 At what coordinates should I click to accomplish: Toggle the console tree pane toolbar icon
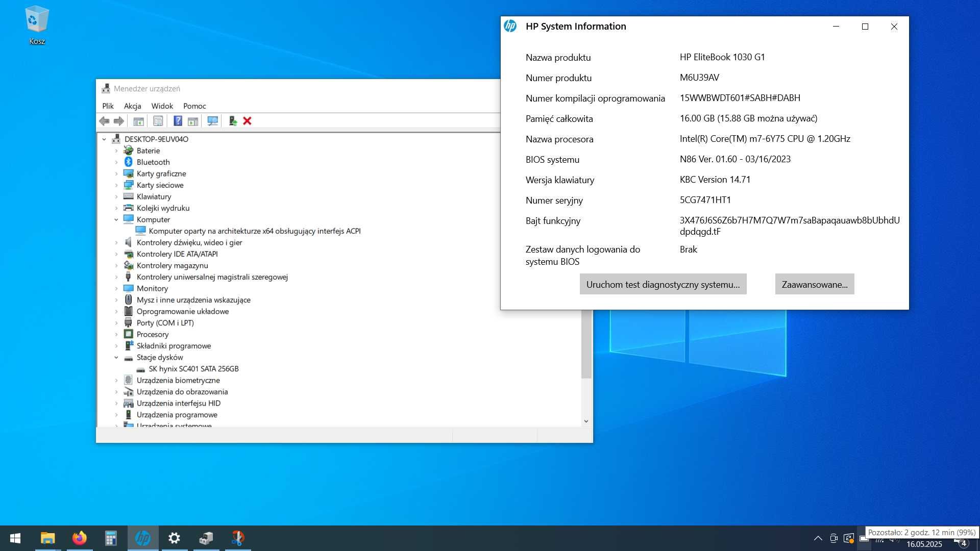[138, 121]
